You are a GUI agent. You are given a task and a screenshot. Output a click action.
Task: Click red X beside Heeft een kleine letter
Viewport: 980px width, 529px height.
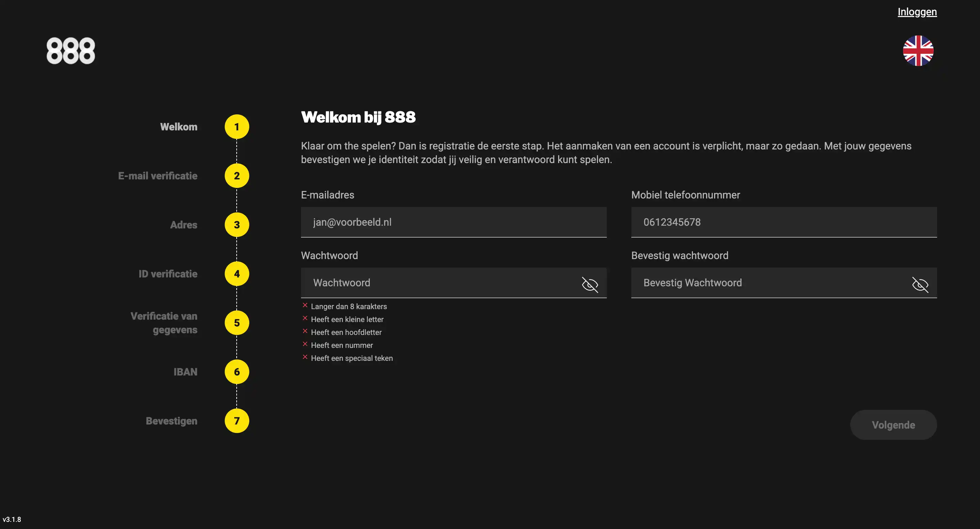(x=305, y=318)
